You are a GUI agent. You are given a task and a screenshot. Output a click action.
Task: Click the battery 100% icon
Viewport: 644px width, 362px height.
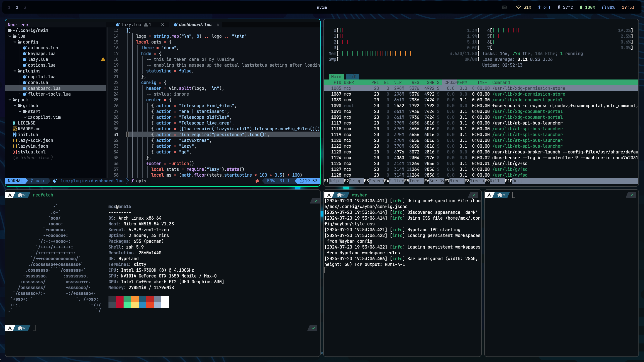pyautogui.click(x=581, y=7)
